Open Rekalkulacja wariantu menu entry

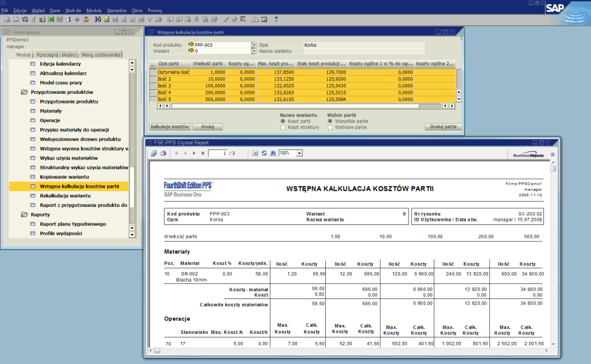click(x=65, y=196)
